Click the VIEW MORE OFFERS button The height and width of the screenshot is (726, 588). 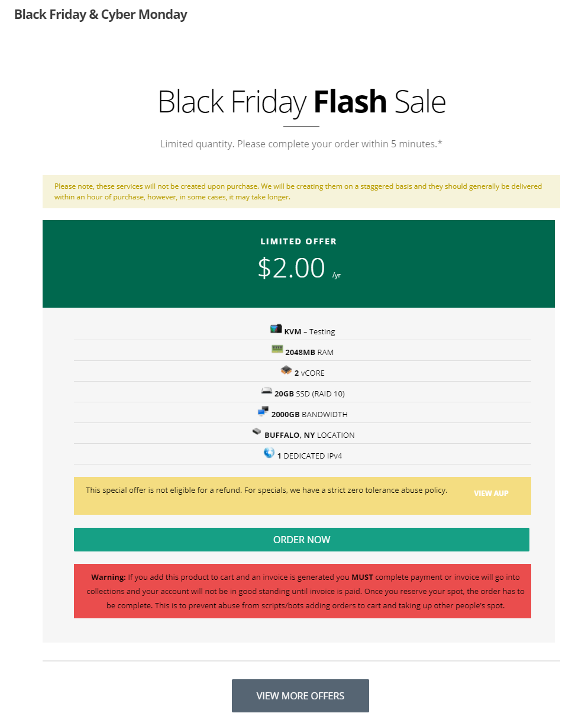pos(300,696)
